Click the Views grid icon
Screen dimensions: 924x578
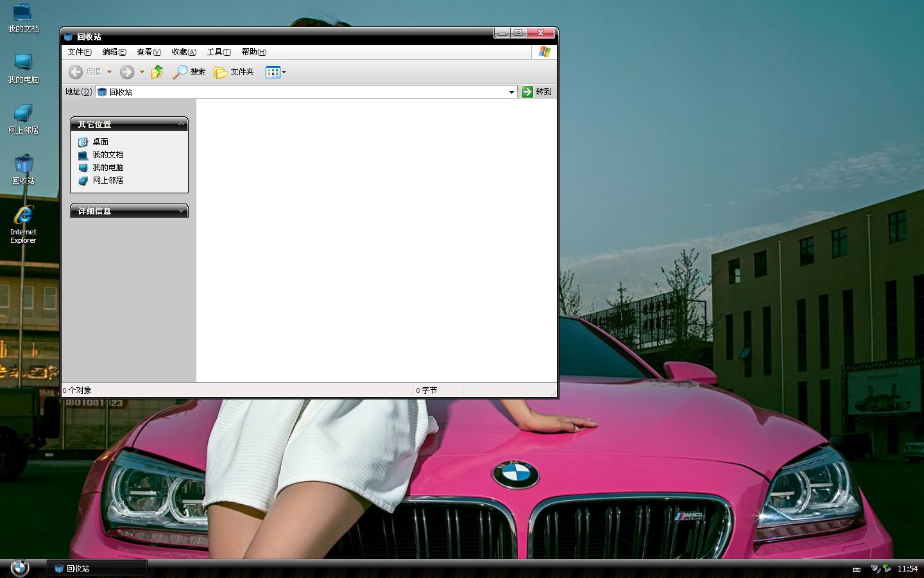[273, 72]
